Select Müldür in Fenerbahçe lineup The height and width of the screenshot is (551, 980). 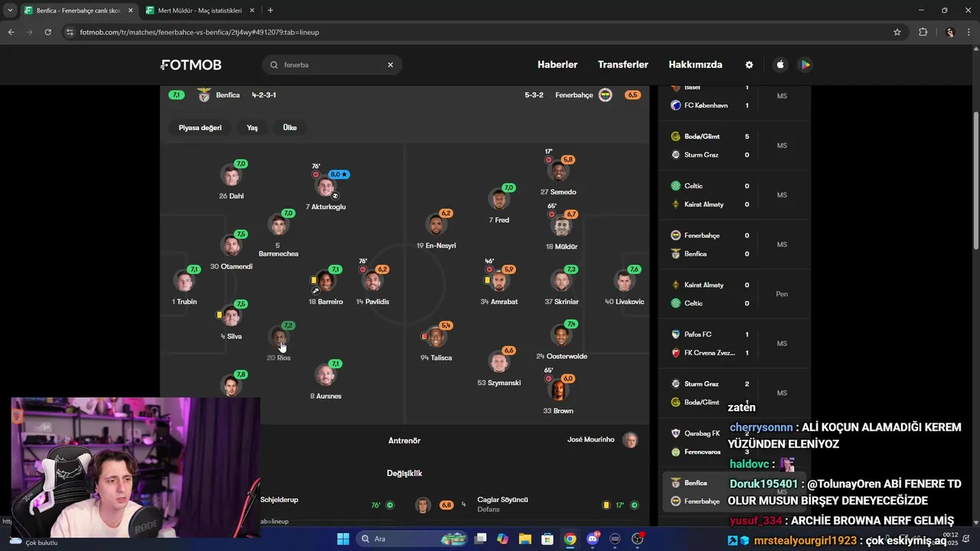tap(562, 228)
